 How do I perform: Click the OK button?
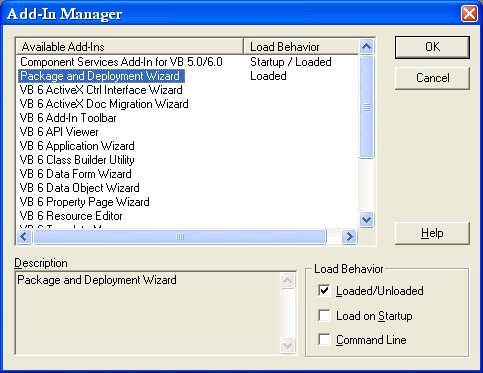432,47
